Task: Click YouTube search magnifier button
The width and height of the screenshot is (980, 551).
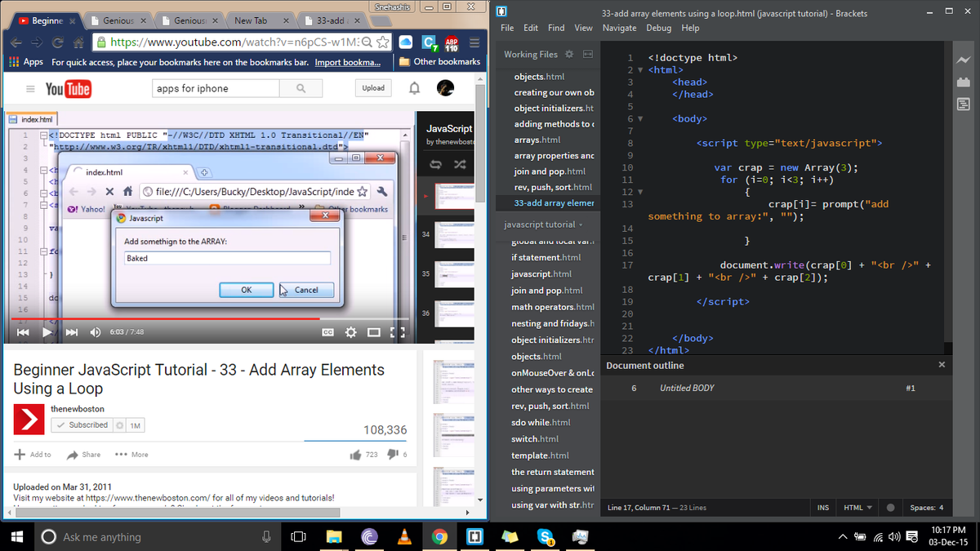Action: coord(301,88)
